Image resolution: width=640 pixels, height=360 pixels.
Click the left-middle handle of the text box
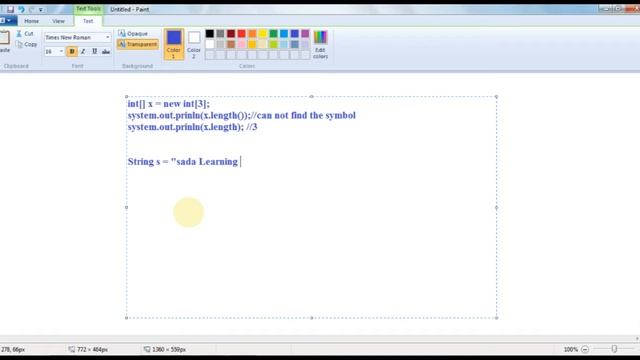coord(127,207)
